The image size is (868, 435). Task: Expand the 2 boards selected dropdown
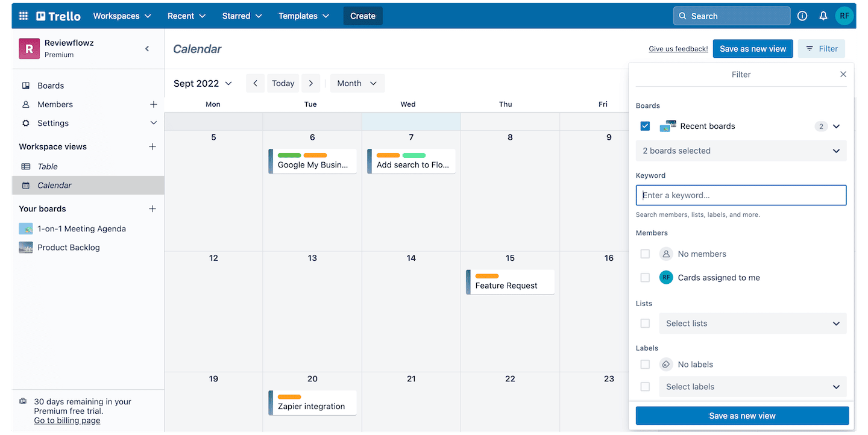click(741, 151)
